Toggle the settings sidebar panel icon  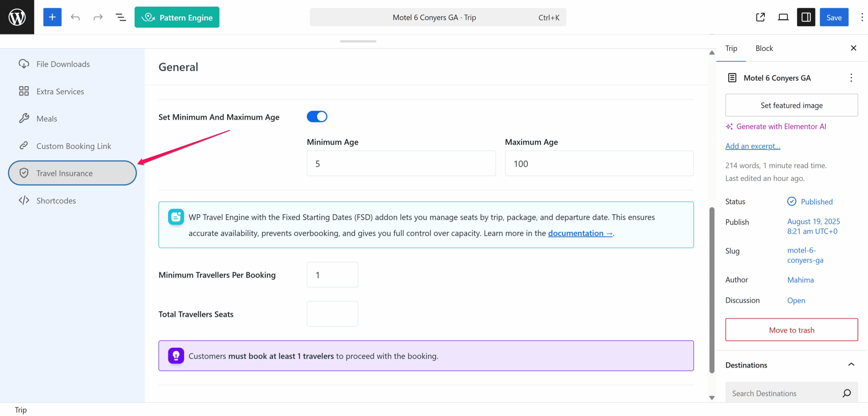coord(806,17)
